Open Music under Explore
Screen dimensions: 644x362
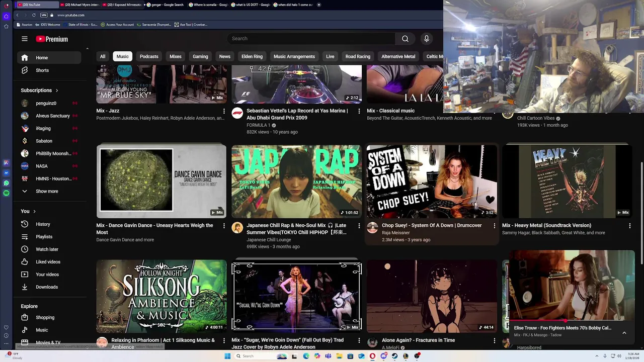pos(49,330)
